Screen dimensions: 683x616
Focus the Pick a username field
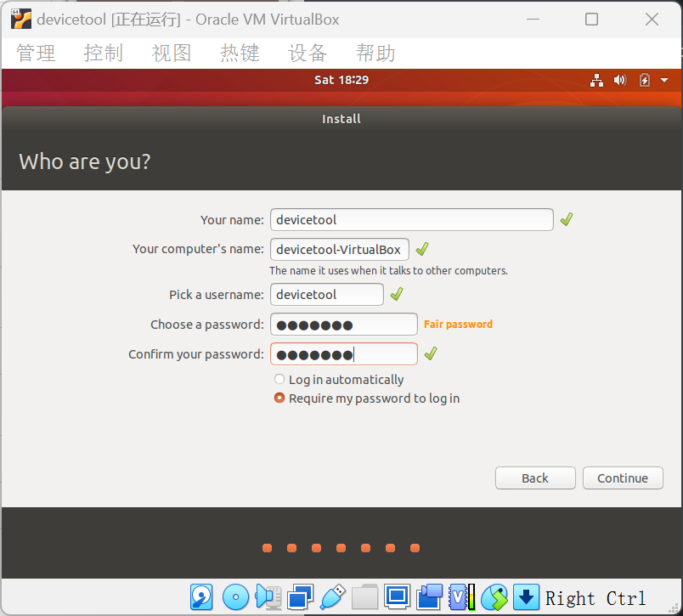click(327, 295)
